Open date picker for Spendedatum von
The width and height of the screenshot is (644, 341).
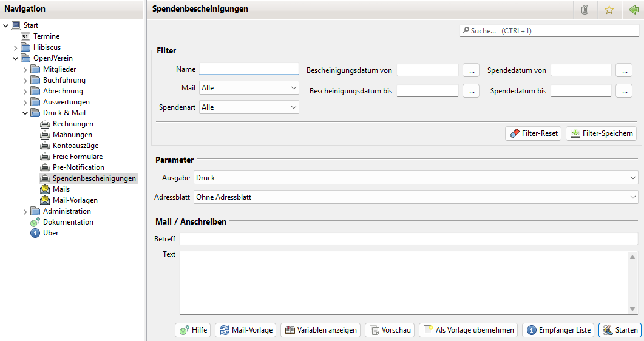pyautogui.click(x=623, y=70)
